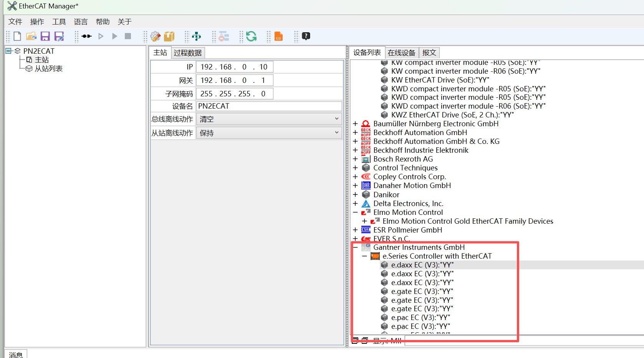Select Delta Electronics, Inc. vendor row

tap(408, 203)
